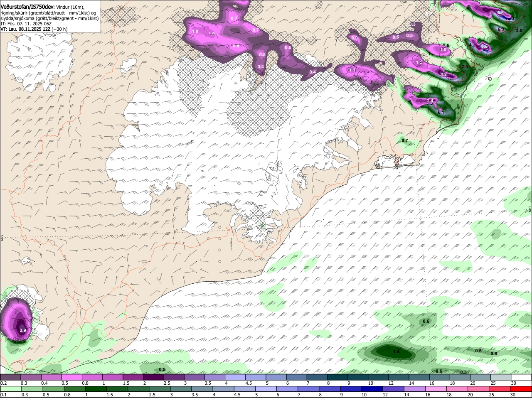The height and width of the screenshot is (398, 532).
Task: Pick the bright pink swatch labeled 0.5 on the snow scale
Action: coord(71,377)
